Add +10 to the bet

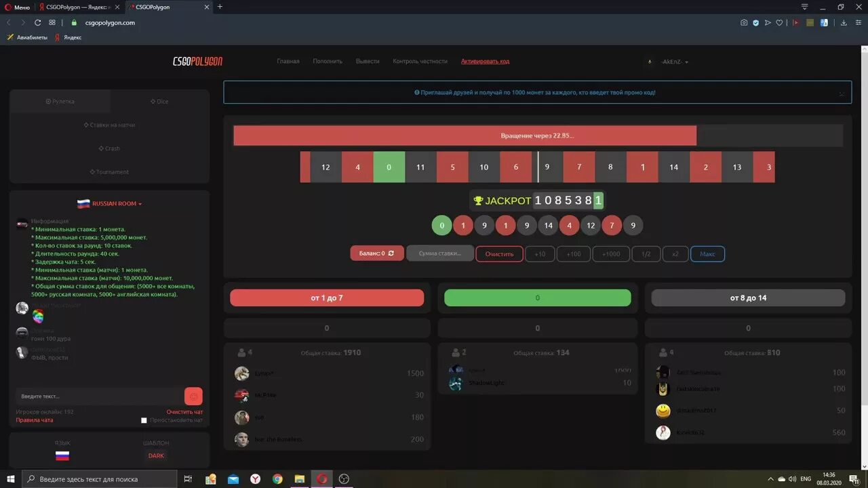coord(540,253)
